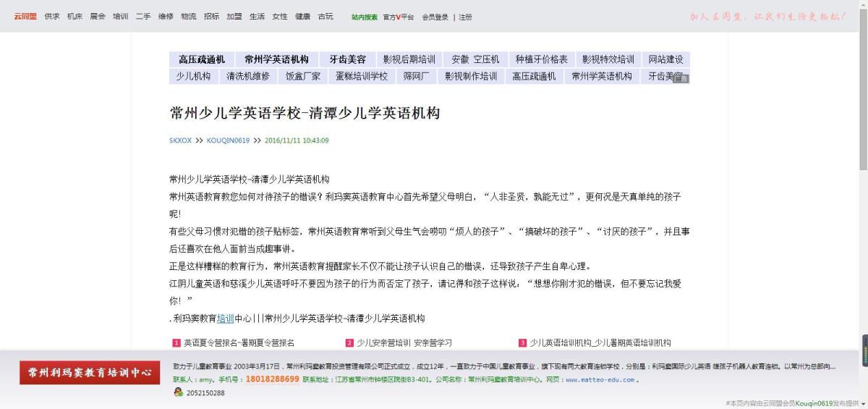The image size is (868, 409).
Task: Open the 影视制作培训 tag
Action: coord(471,76)
